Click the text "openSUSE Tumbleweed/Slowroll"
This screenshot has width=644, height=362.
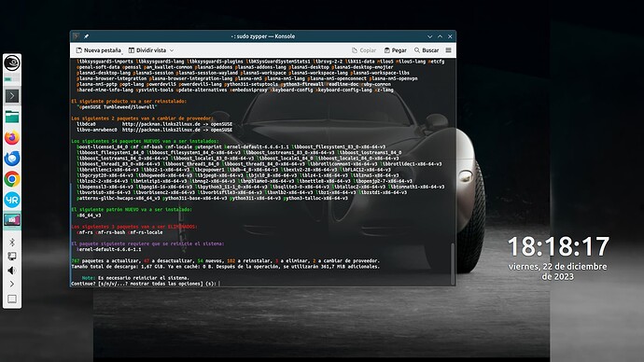(x=117, y=106)
